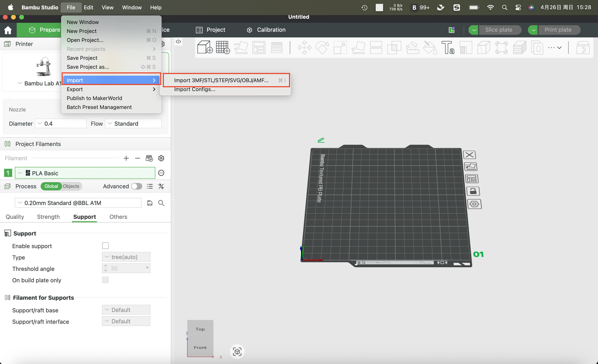The width and height of the screenshot is (598, 364).
Task: Open the Flow Standard dropdown
Action: click(133, 124)
